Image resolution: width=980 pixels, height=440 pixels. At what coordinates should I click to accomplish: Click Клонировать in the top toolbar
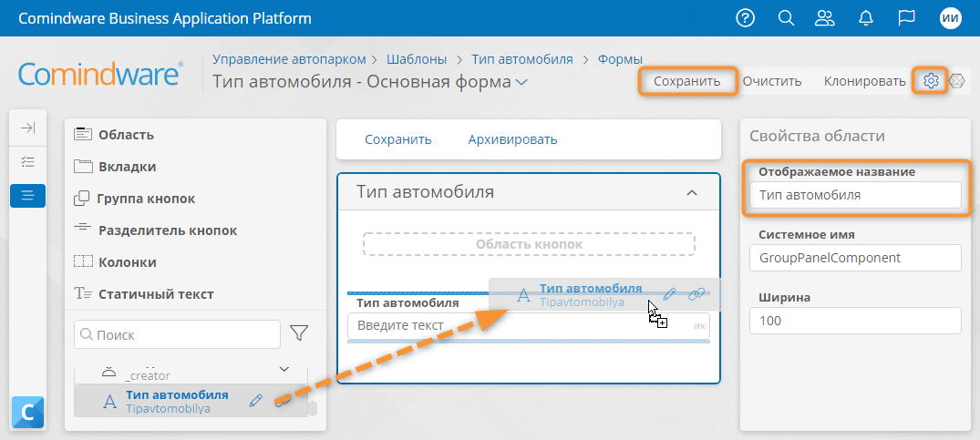864,81
